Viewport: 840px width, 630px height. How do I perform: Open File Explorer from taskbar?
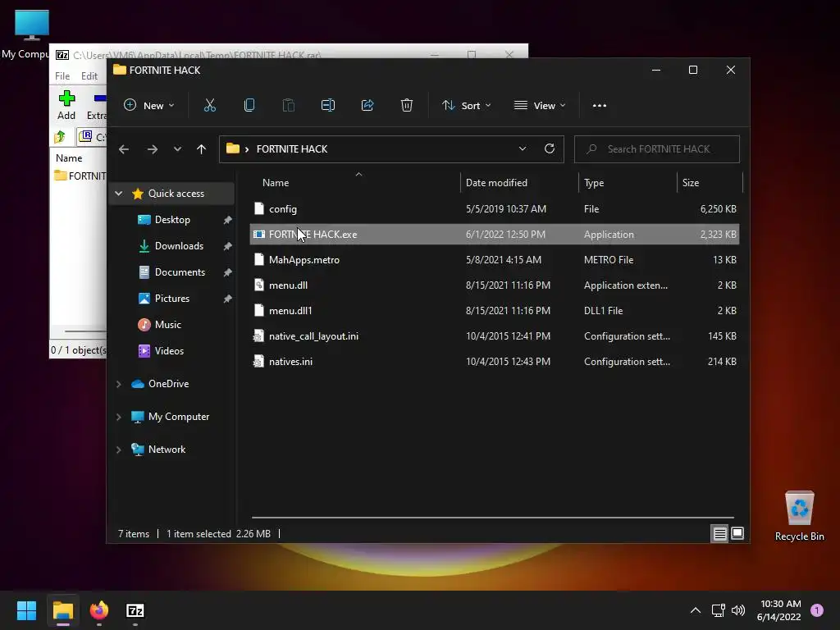click(63, 610)
